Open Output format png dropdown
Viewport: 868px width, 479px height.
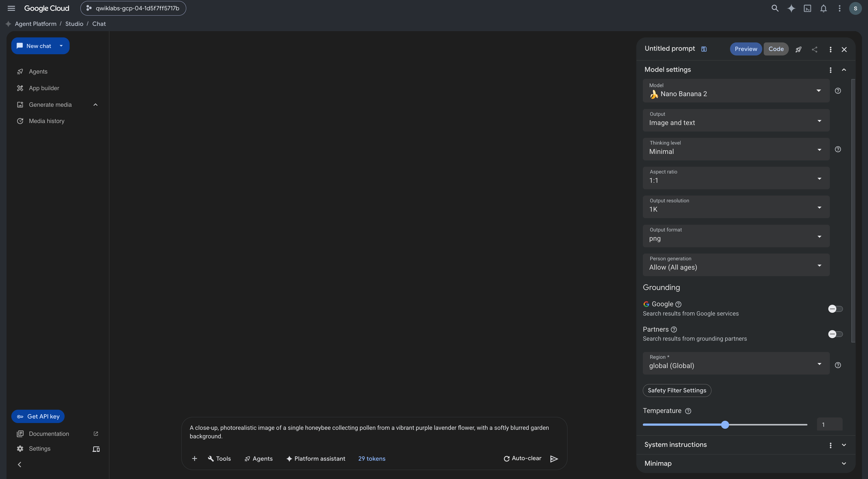(736, 236)
